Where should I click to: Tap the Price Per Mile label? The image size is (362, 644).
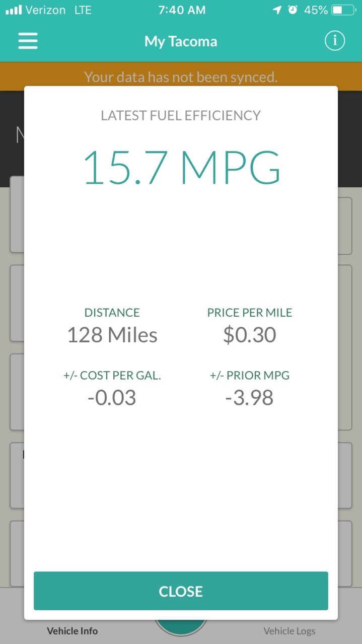click(250, 312)
